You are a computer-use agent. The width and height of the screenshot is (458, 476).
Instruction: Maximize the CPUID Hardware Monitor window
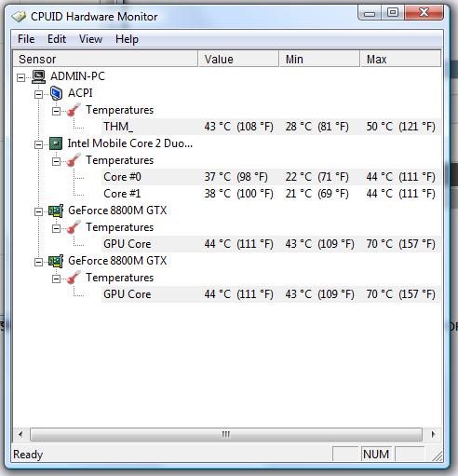coord(393,13)
